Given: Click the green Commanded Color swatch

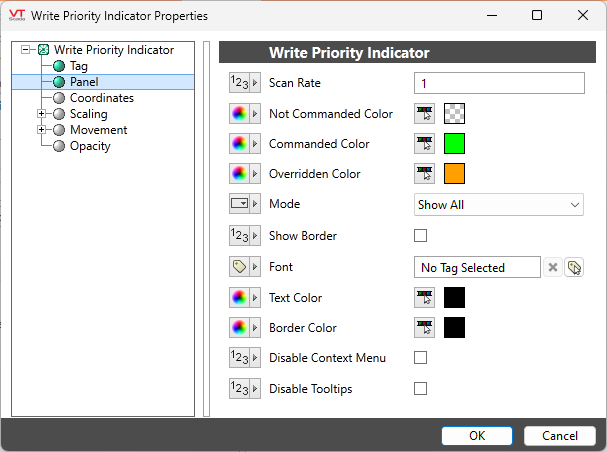Looking at the screenshot, I should 455,144.
